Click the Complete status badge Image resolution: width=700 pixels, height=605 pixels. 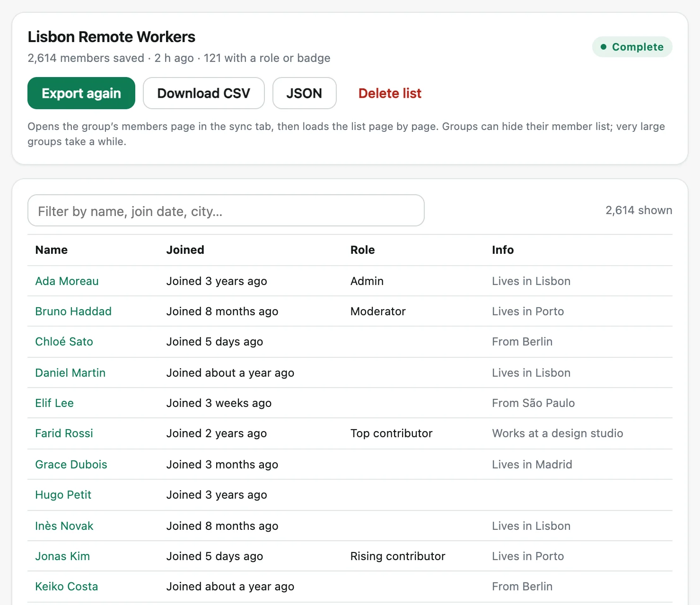pyautogui.click(x=632, y=47)
